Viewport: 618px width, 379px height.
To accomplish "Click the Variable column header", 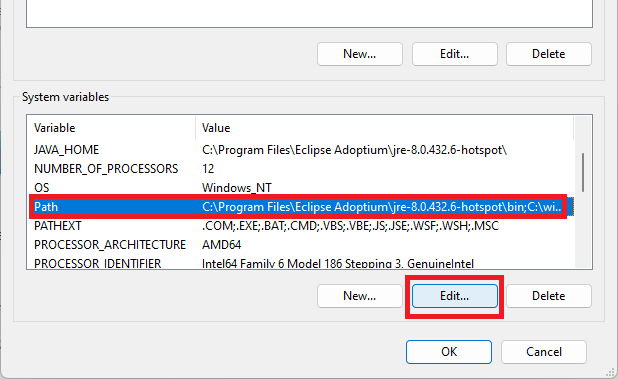I will click(111, 128).
